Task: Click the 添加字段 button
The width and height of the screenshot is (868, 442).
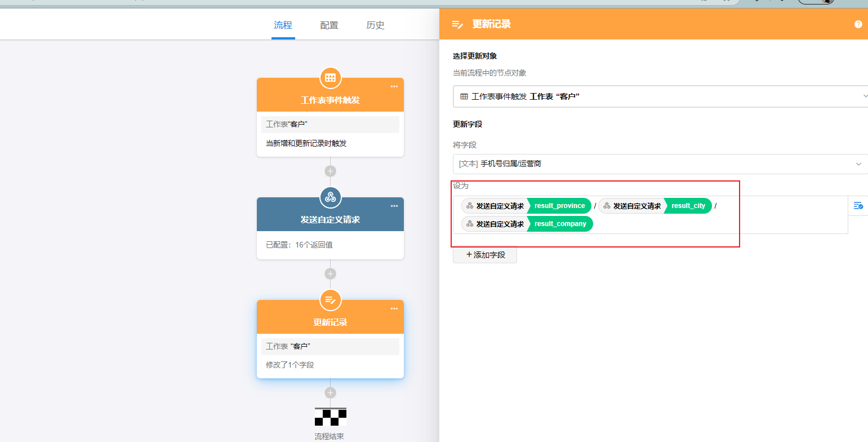Action: [484, 255]
